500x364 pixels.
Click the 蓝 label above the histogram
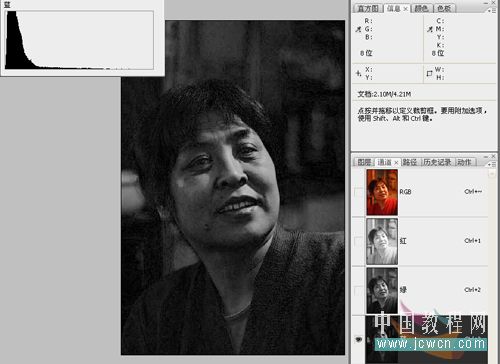[7, 4]
